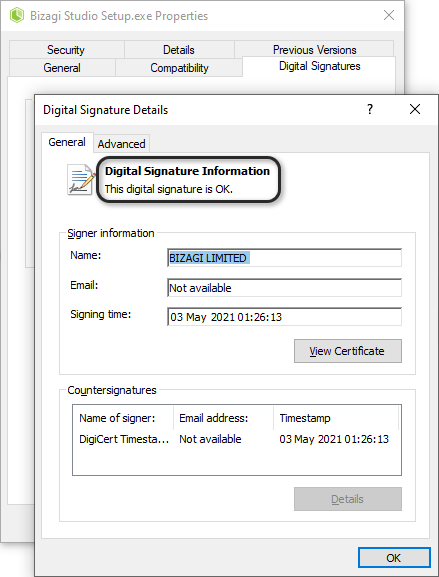This screenshot has height=577, width=439.
Task: Click the signer Name field BIZAGI LIMITED
Action: [284, 258]
